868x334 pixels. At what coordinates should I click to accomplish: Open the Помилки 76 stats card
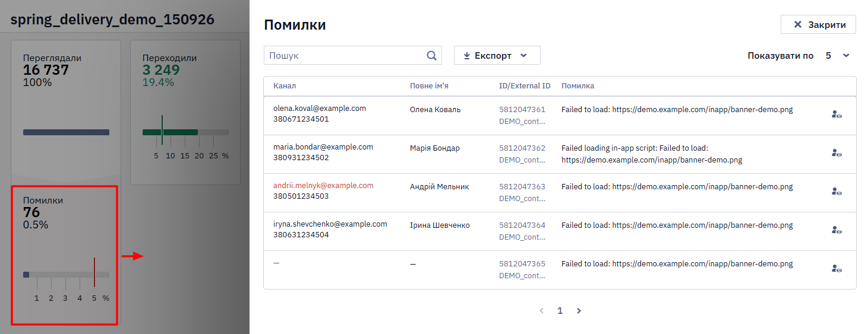tap(64, 255)
